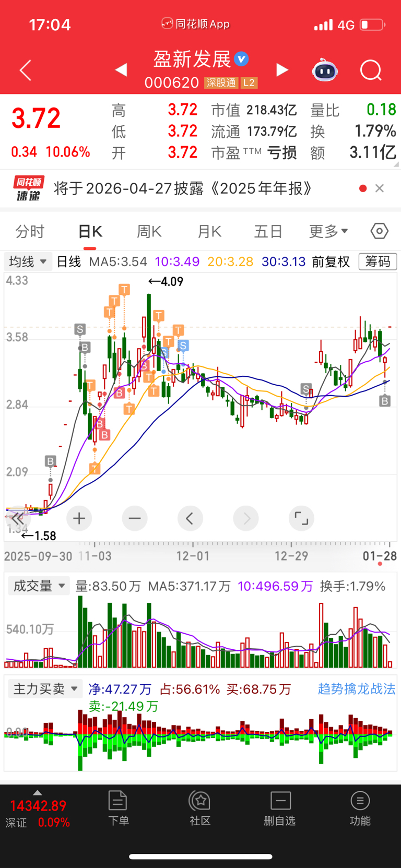Screen dimensions: 401x868
Task: Tap the blue S marker on the chart
Action: (183, 346)
